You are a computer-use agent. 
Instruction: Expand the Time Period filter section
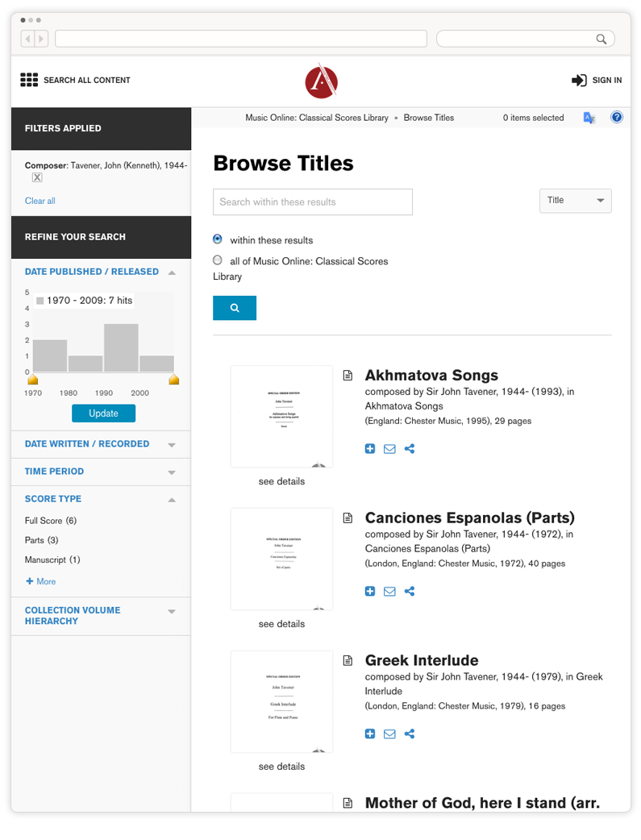click(x=172, y=472)
